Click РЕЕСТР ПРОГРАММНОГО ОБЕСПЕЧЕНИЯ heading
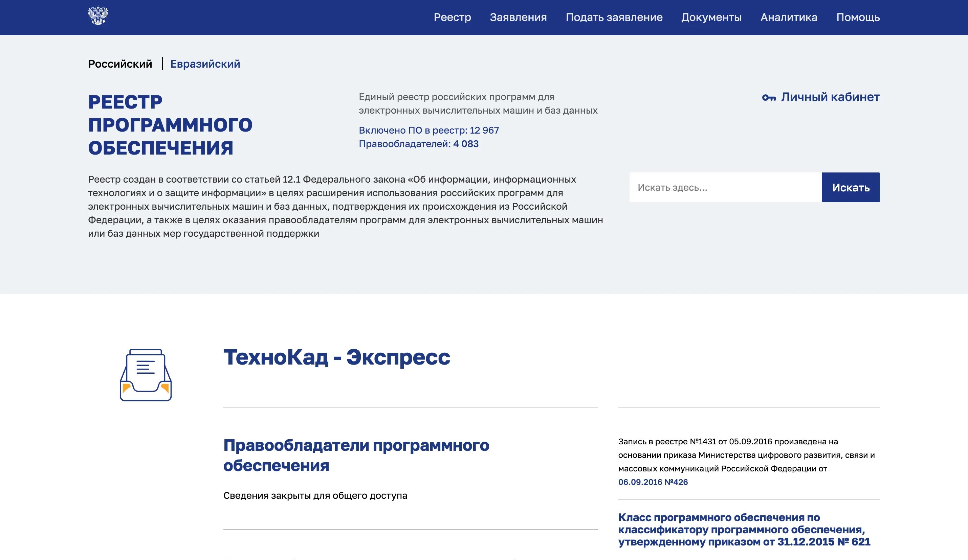Image resolution: width=968 pixels, height=560 pixels. tap(170, 125)
